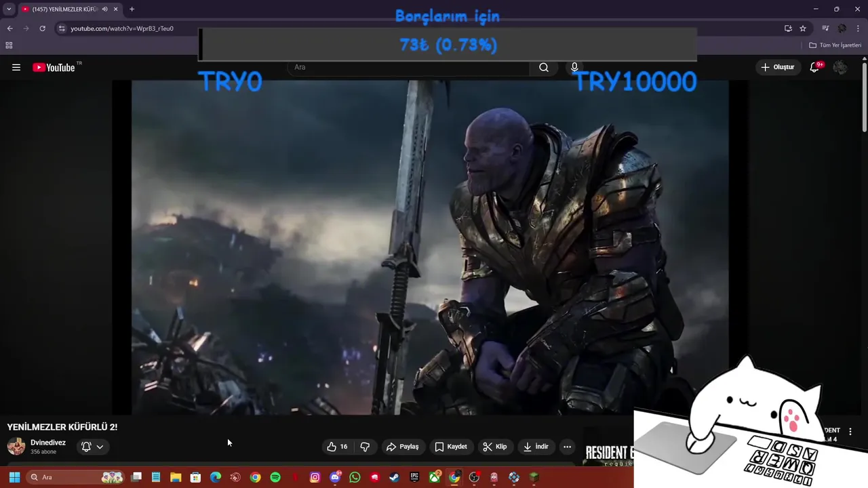Bookmark this page with star icon
This screenshot has height=488, width=868.
pos(803,28)
